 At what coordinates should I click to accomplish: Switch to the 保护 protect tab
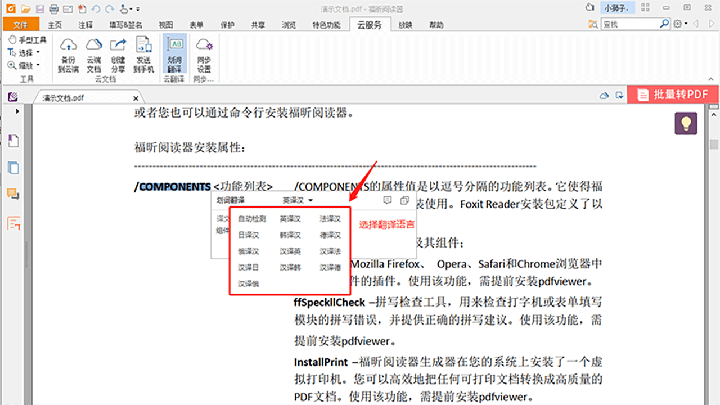[227, 25]
